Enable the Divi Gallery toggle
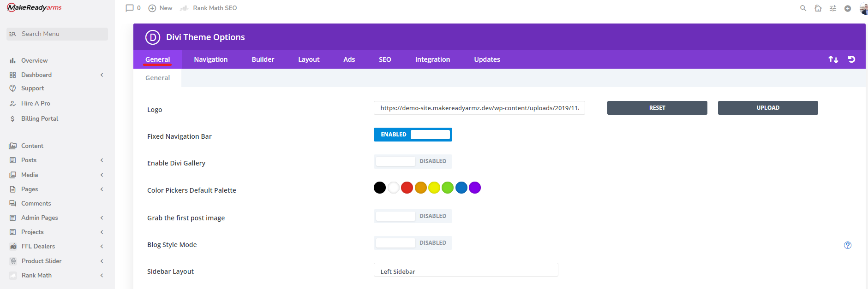The width and height of the screenshot is (868, 289). (x=413, y=161)
